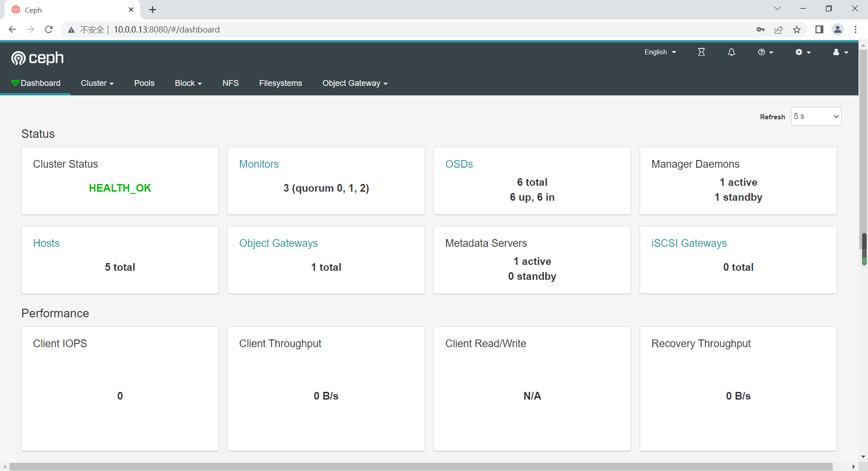The height and width of the screenshot is (471, 868).
Task: Open the Monitors link
Action: 259,164
